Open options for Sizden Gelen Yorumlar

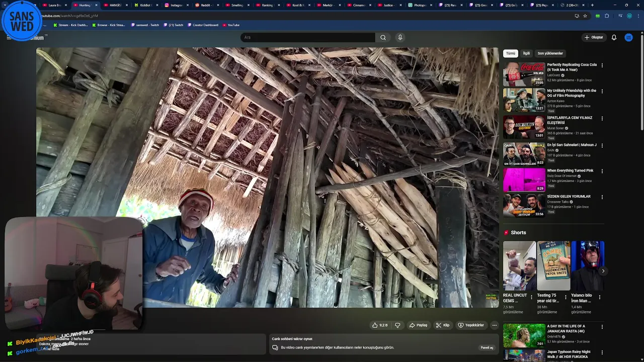click(602, 197)
